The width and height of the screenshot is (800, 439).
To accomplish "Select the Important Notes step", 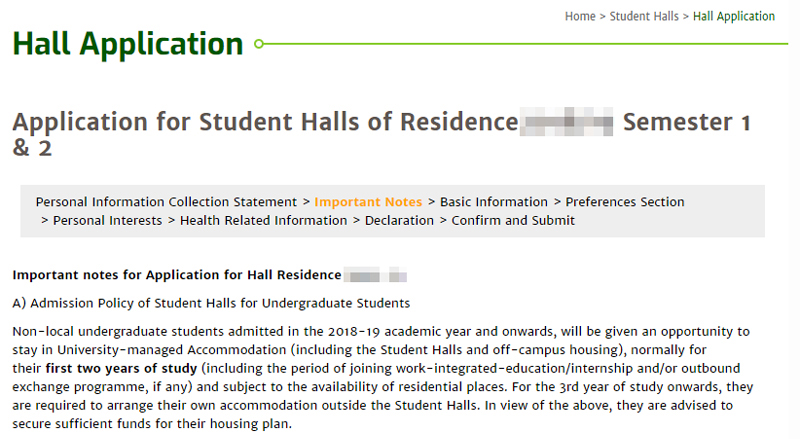I will click(x=368, y=202).
